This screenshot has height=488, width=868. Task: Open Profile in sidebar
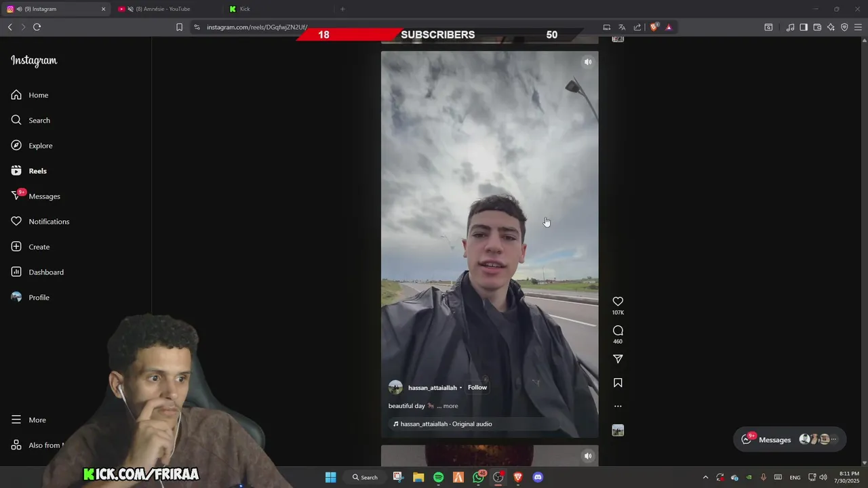tap(31, 298)
